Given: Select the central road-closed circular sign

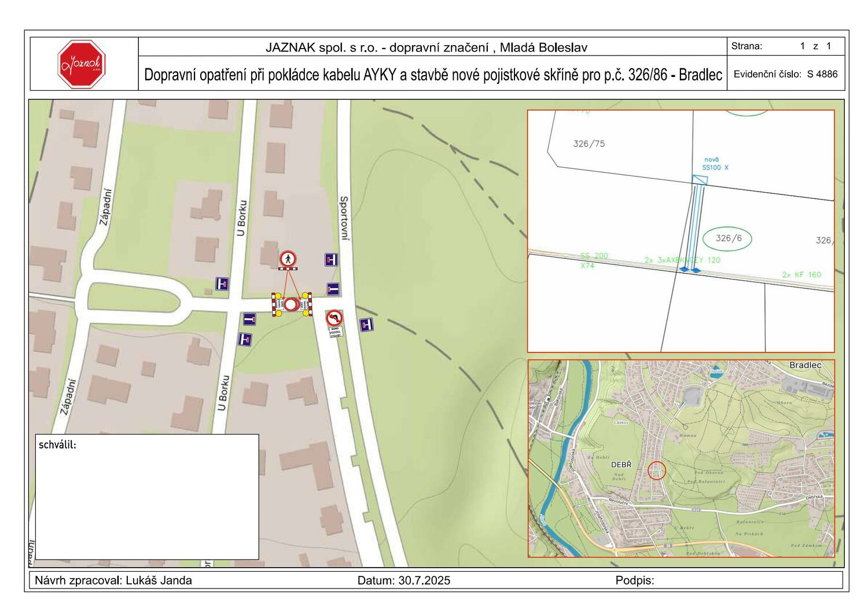Looking at the screenshot, I should 290,304.
